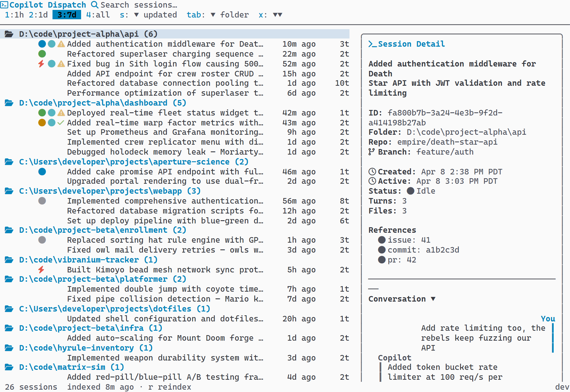Click folder icon of hyrule-inventory group
The height and width of the screenshot is (392, 570).
tap(9, 348)
